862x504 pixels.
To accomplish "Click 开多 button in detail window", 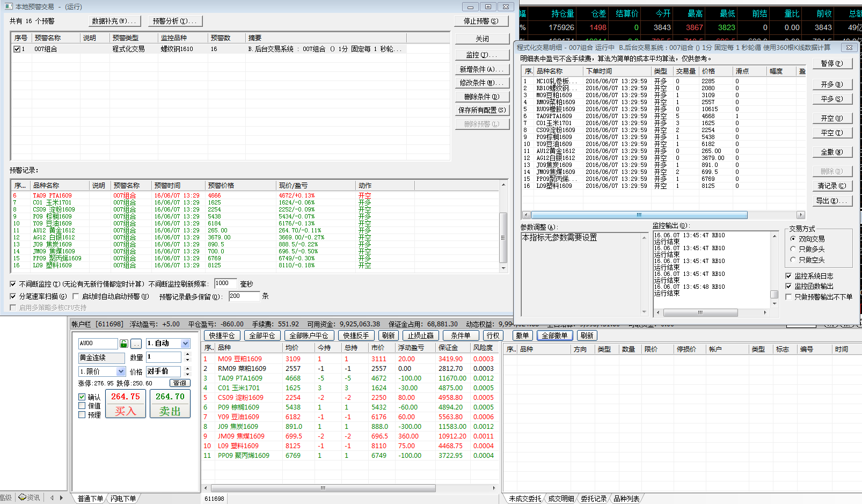I will (x=832, y=84).
